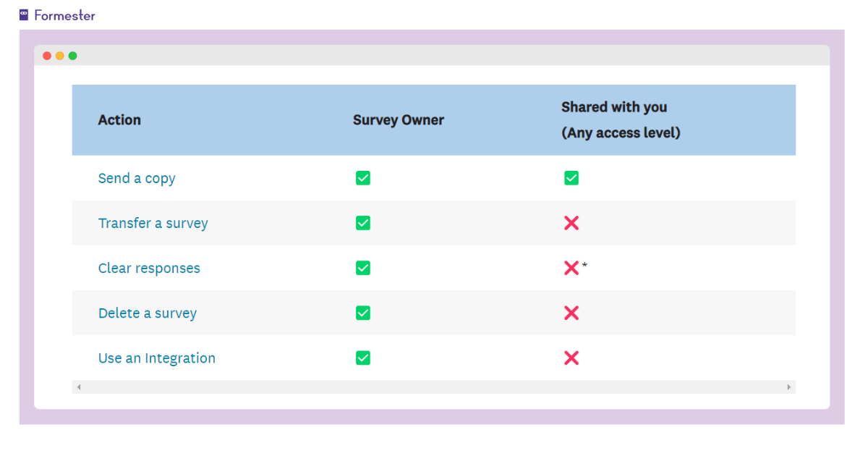The height and width of the screenshot is (456, 868).
Task: Click the right arrow of the horizontal scrollbar
Action: [790, 387]
